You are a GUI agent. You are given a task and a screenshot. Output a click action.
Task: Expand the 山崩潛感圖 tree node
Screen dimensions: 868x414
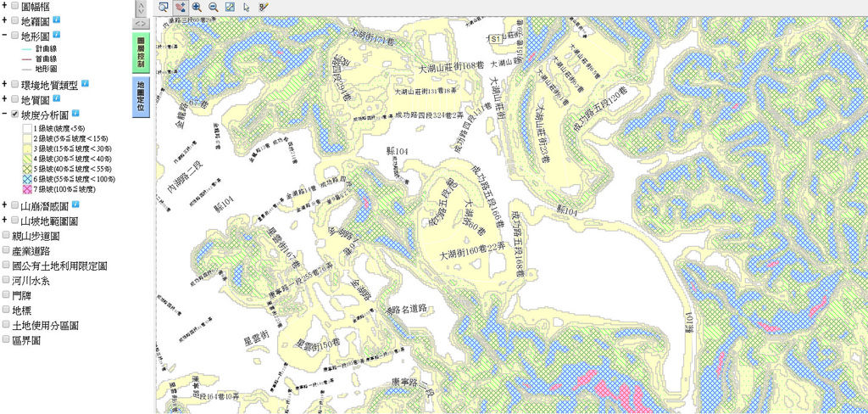coord(4,205)
